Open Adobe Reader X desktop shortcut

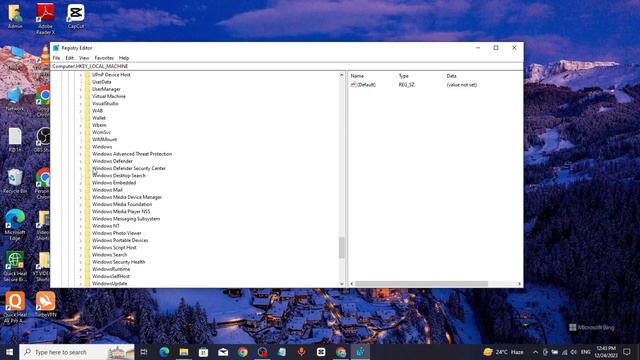tap(45, 18)
